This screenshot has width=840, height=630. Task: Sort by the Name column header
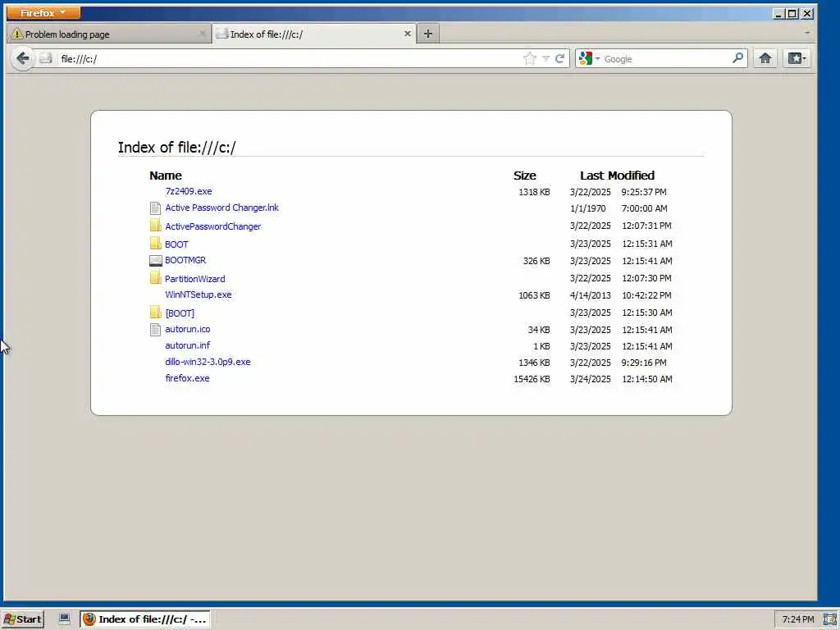pyautogui.click(x=166, y=176)
